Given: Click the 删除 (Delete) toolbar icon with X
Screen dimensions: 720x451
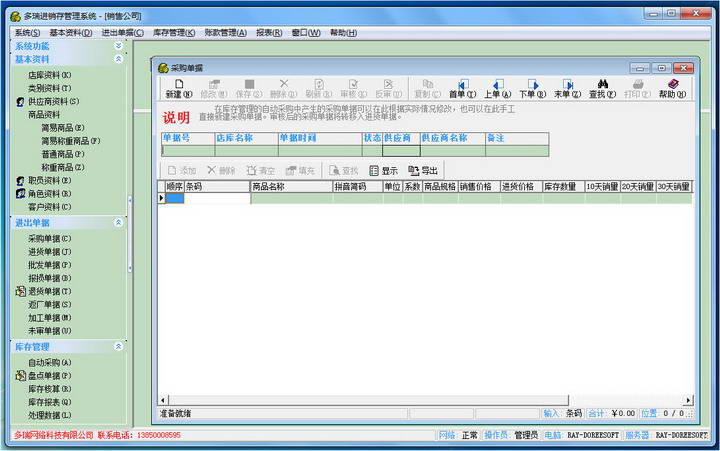Looking at the screenshot, I should pos(284,84).
